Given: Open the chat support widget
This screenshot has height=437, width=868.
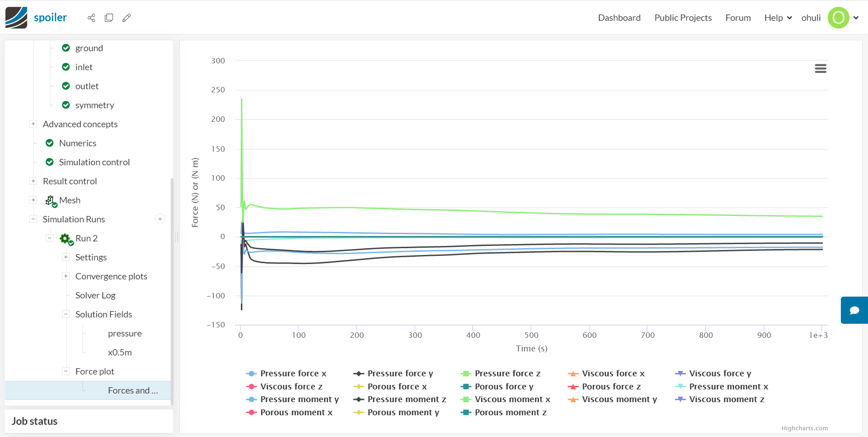Looking at the screenshot, I should coord(854,310).
